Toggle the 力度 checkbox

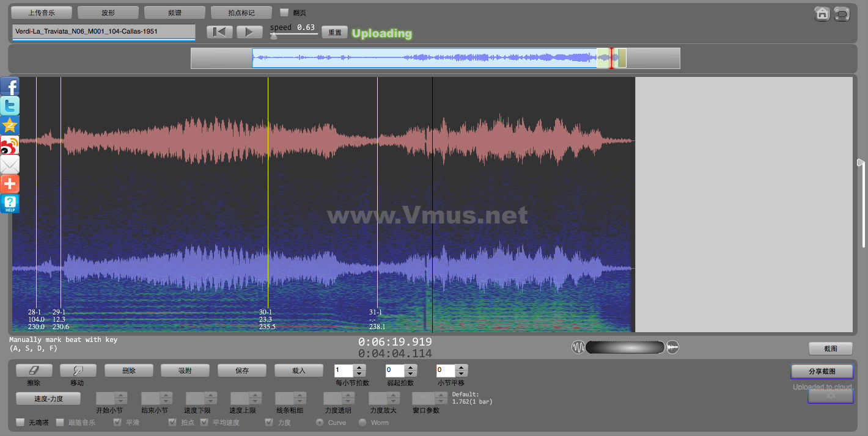(x=269, y=422)
